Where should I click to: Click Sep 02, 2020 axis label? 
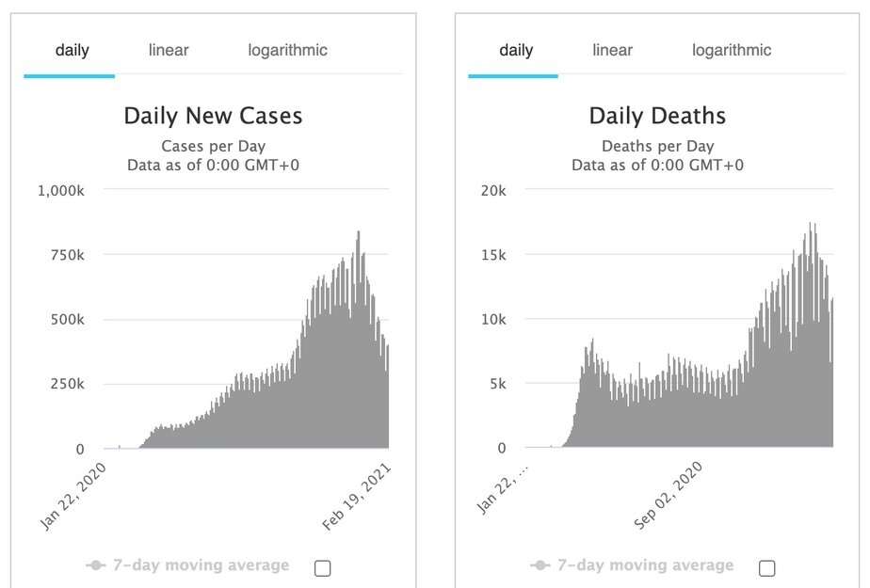click(669, 495)
